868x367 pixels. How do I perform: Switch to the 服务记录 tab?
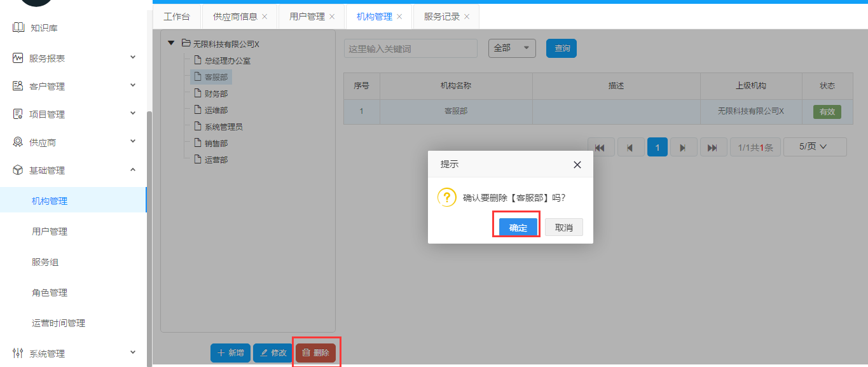point(441,17)
